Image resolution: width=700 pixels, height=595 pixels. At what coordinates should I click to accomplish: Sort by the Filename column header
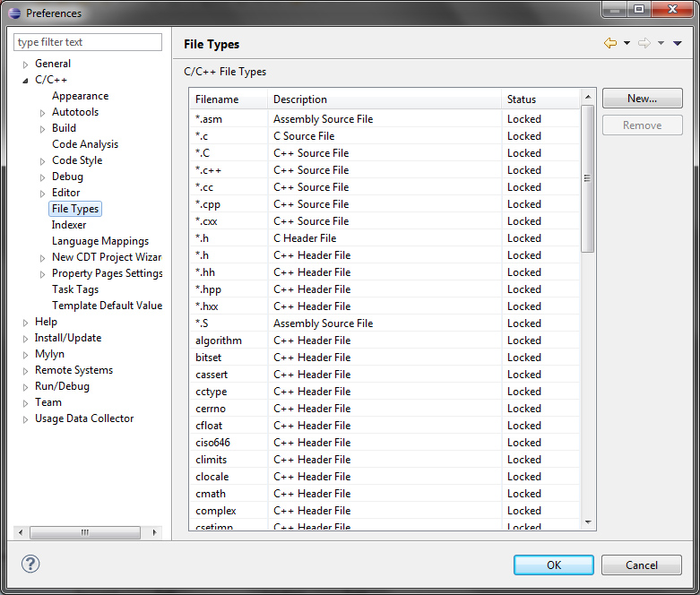(228, 99)
